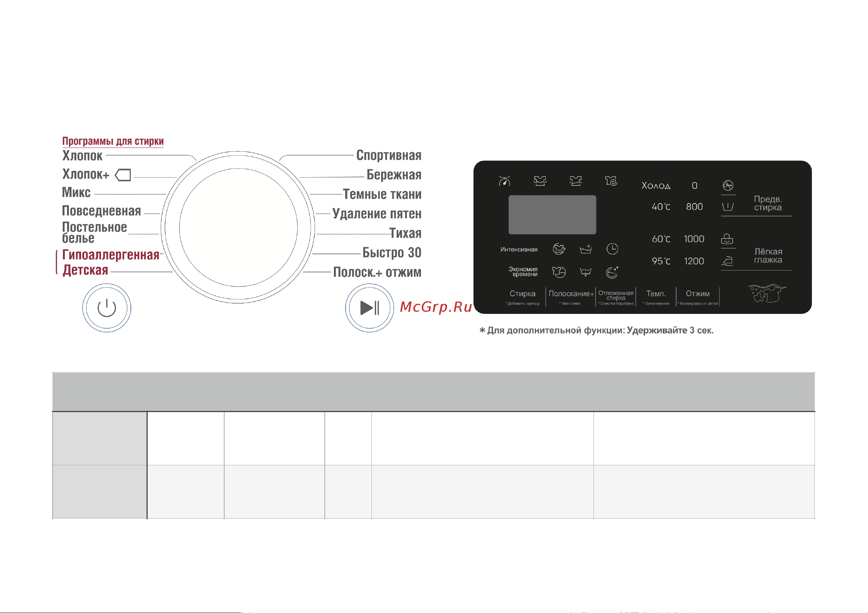Image resolution: width=868 pixels, height=613 pixels.
Task: Click the Start/Pause play button
Action: [369, 308]
